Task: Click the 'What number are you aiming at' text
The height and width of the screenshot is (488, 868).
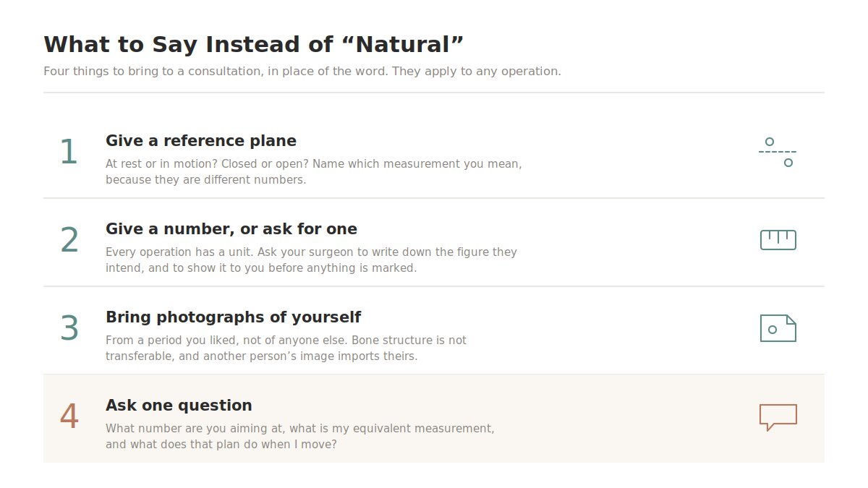Action: 300,436
